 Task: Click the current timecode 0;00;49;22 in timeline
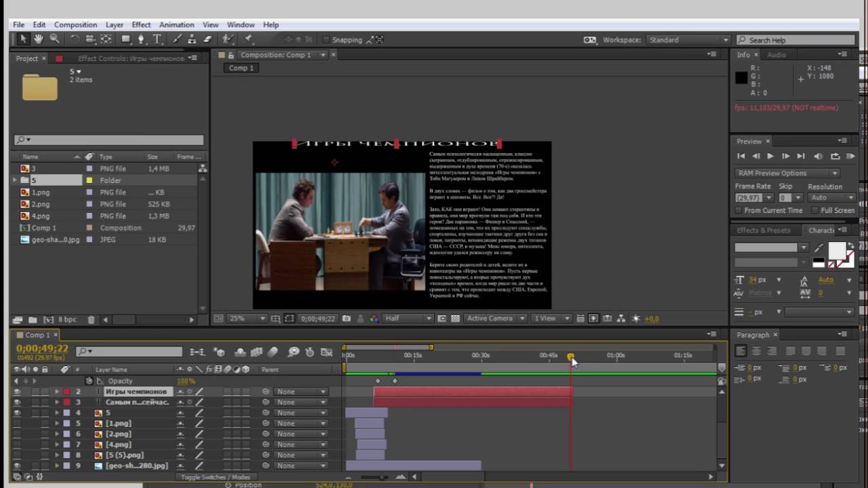pos(41,348)
